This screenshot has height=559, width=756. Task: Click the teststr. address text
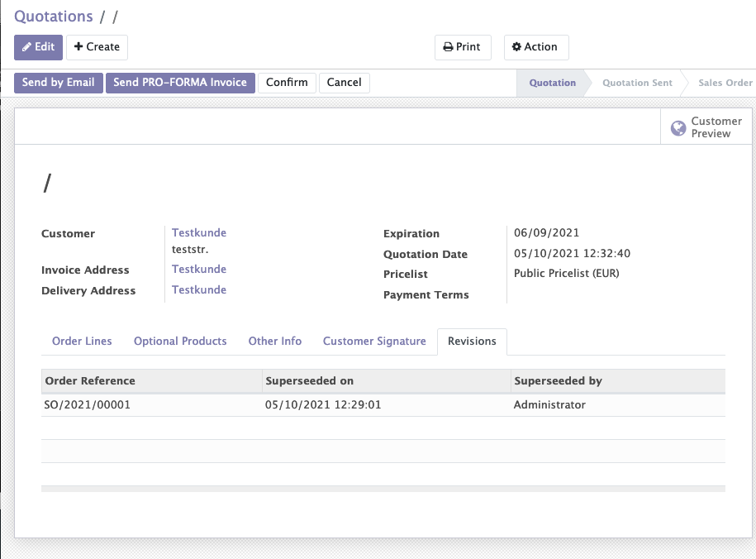[x=190, y=250]
